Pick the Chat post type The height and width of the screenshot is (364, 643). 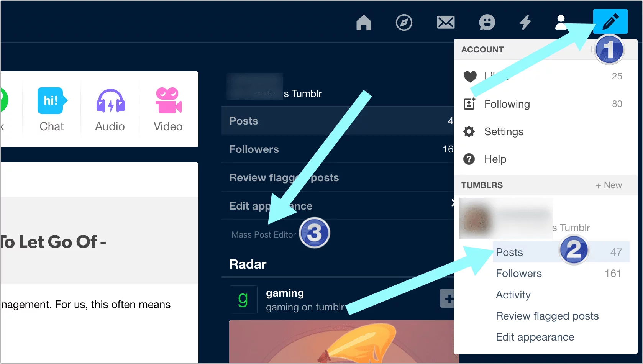[52, 109]
